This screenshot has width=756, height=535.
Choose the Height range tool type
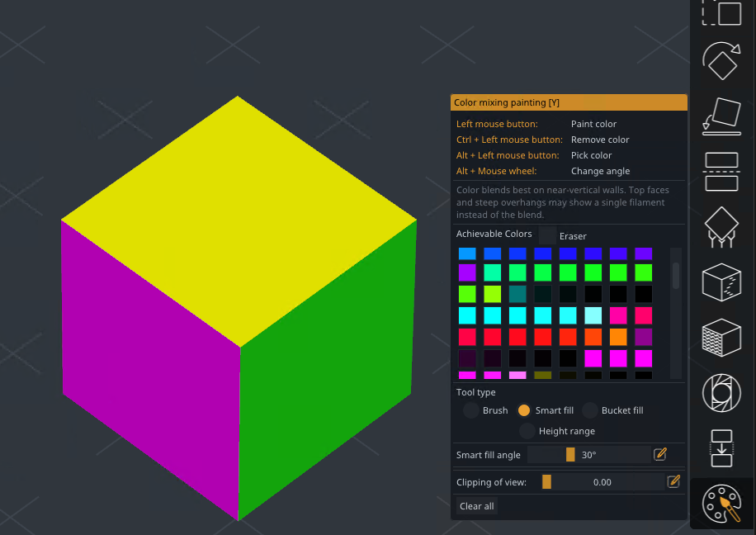[x=527, y=431]
